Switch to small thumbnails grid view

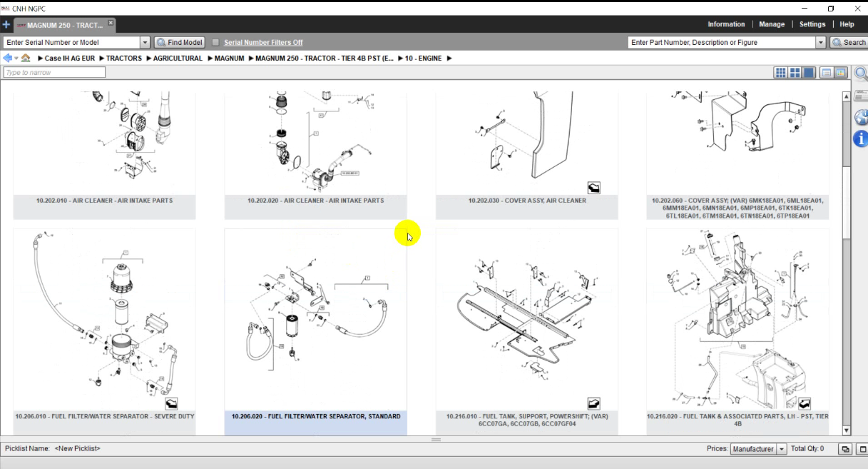tap(780, 73)
